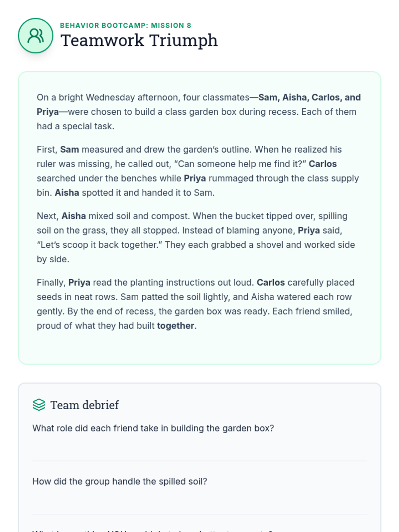This screenshot has width=399, height=532.
Task: Click the bold word together ending the story
Action: pyautogui.click(x=176, y=326)
